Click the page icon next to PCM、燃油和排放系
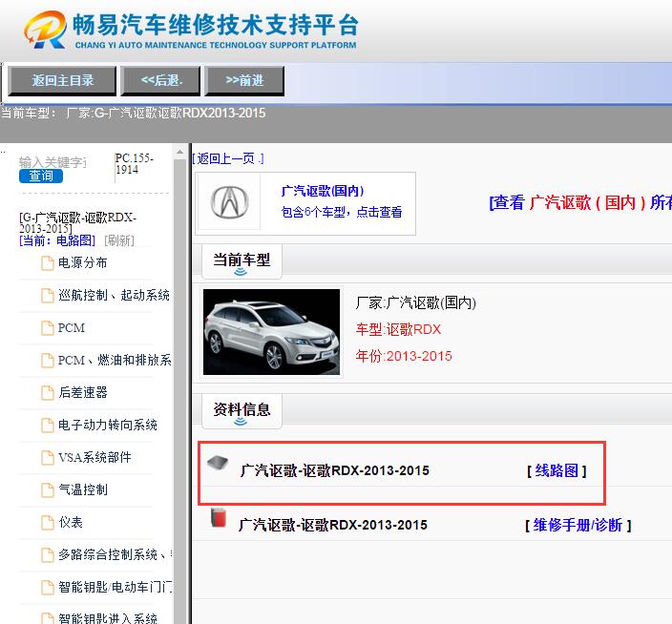The height and width of the screenshot is (624, 672). pos(47,361)
